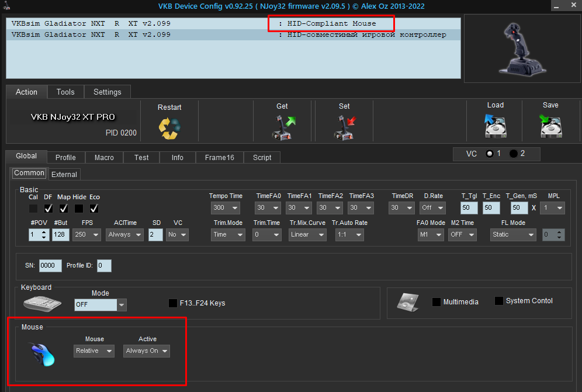Open the Frame16 tab
The height and width of the screenshot is (392, 582).
[219, 157]
